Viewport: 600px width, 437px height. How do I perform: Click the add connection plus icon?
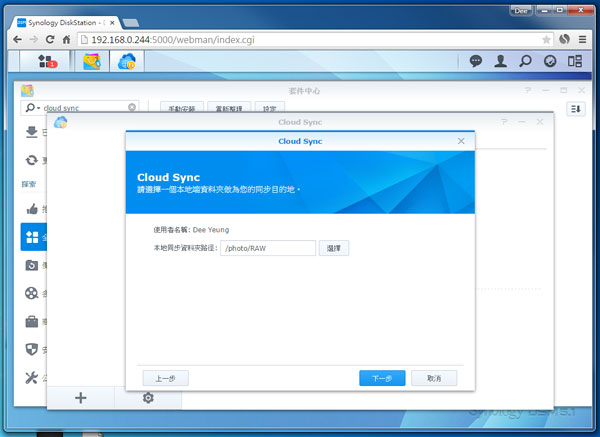[81, 397]
